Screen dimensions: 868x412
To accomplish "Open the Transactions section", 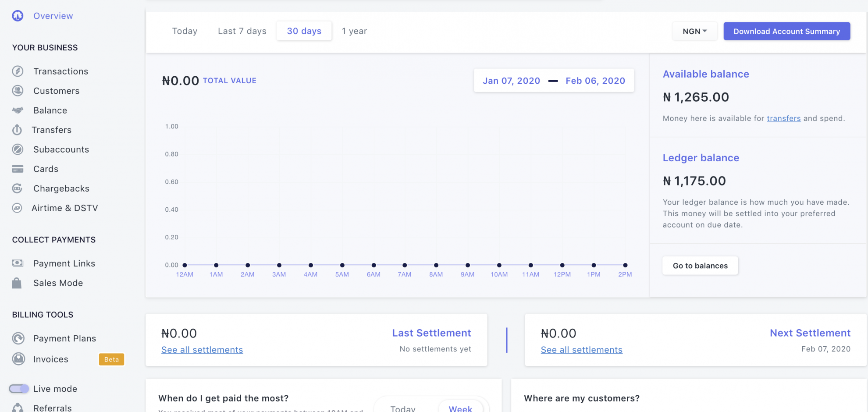I will click(60, 71).
